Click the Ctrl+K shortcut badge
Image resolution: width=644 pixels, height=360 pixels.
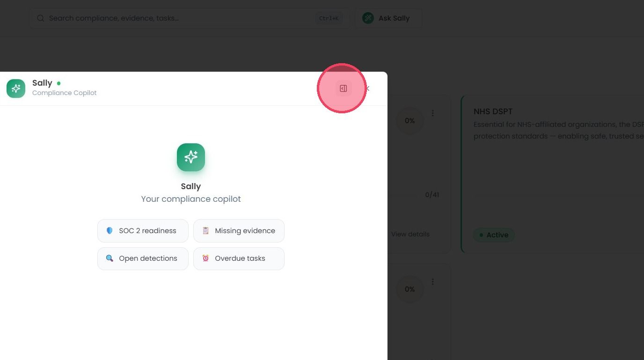[x=329, y=18]
